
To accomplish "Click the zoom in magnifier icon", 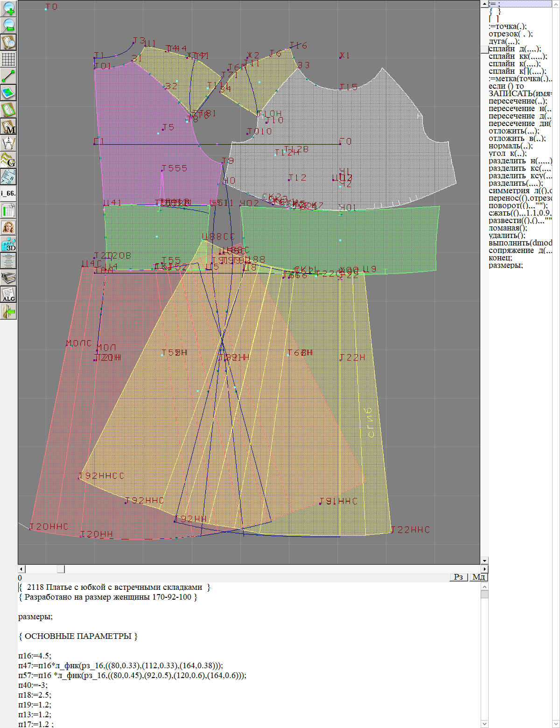I will coord(9,8).
